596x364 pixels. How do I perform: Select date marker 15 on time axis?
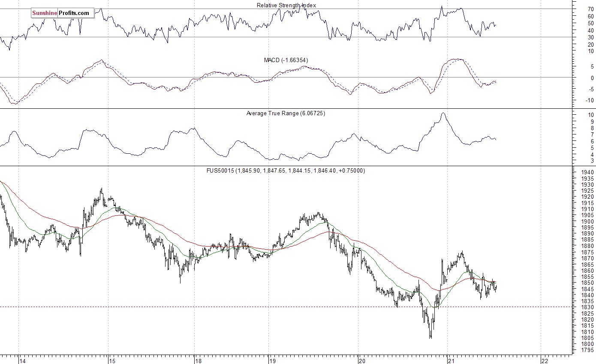coord(112,360)
